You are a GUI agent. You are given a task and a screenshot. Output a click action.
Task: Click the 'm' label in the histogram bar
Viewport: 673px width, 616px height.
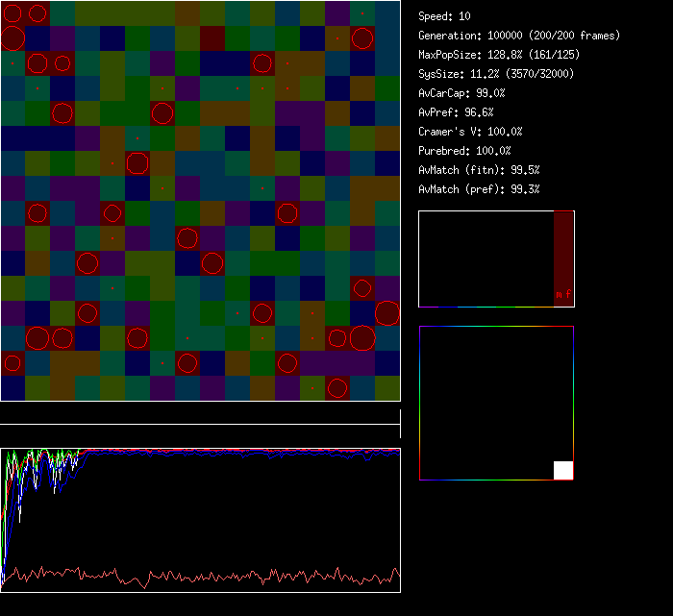coord(559,295)
